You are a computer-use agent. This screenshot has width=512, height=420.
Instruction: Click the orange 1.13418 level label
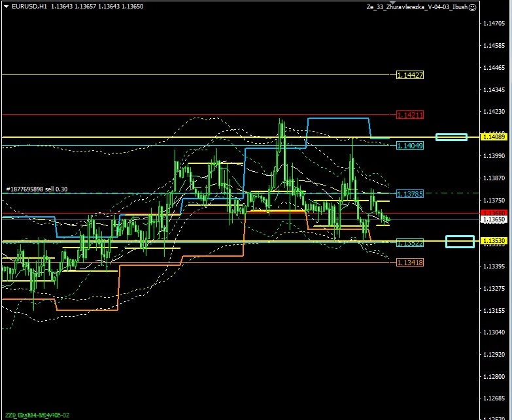tap(410, 263)
